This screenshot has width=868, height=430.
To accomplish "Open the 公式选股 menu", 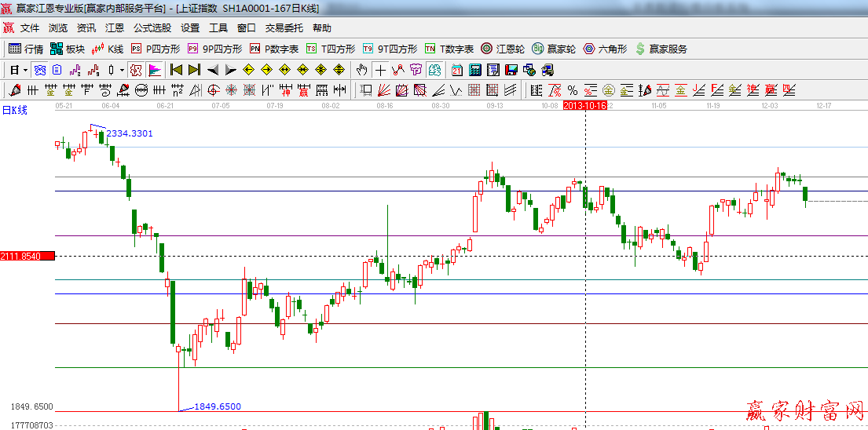I will pyautogui.click(x=152, y=27).
